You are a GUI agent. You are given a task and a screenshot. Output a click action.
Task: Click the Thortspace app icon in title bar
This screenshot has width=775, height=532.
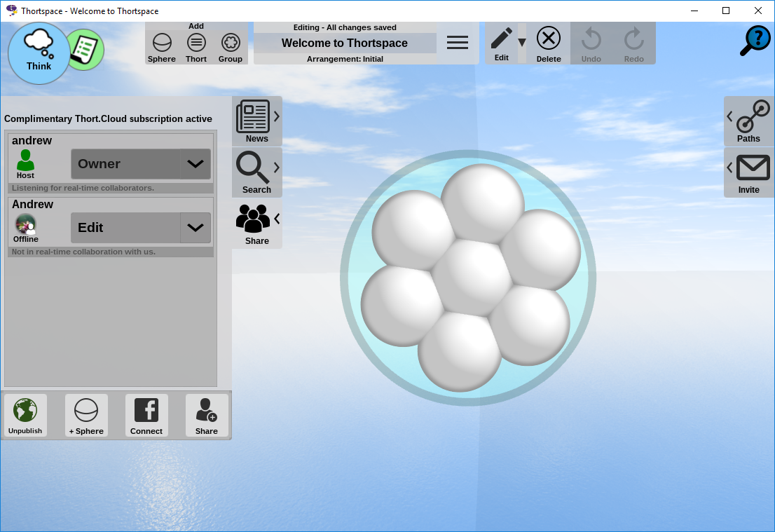[11, 11]
